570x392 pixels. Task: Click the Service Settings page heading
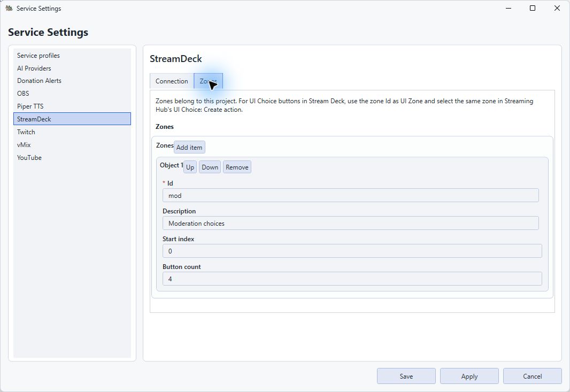pyautogui.click(x=48, y=33)
